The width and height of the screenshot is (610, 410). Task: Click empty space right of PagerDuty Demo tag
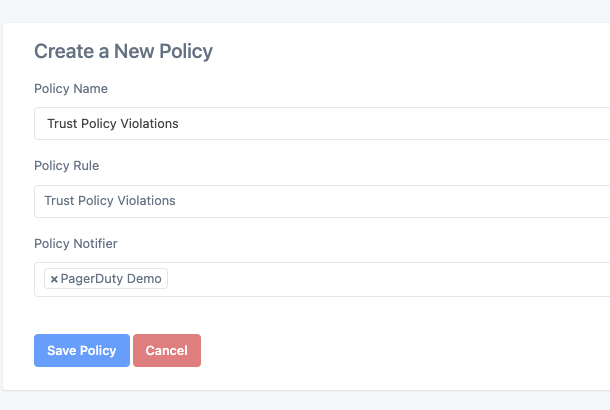[389, 279]
